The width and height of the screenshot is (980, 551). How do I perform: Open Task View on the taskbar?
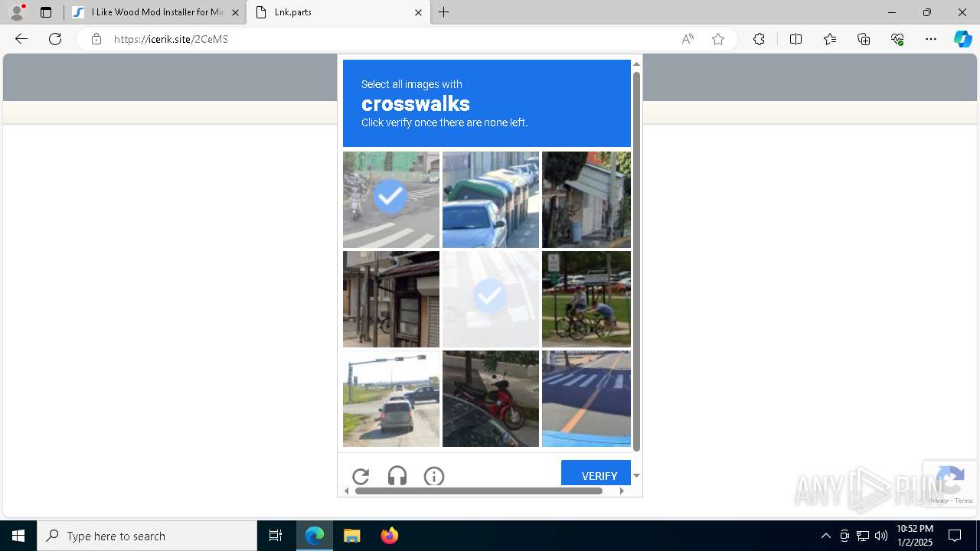tap(276, 536)
